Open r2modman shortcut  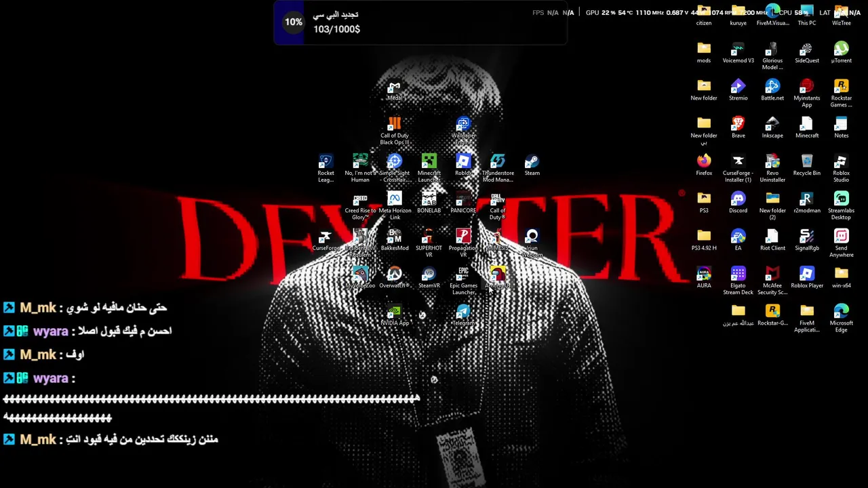807,203
